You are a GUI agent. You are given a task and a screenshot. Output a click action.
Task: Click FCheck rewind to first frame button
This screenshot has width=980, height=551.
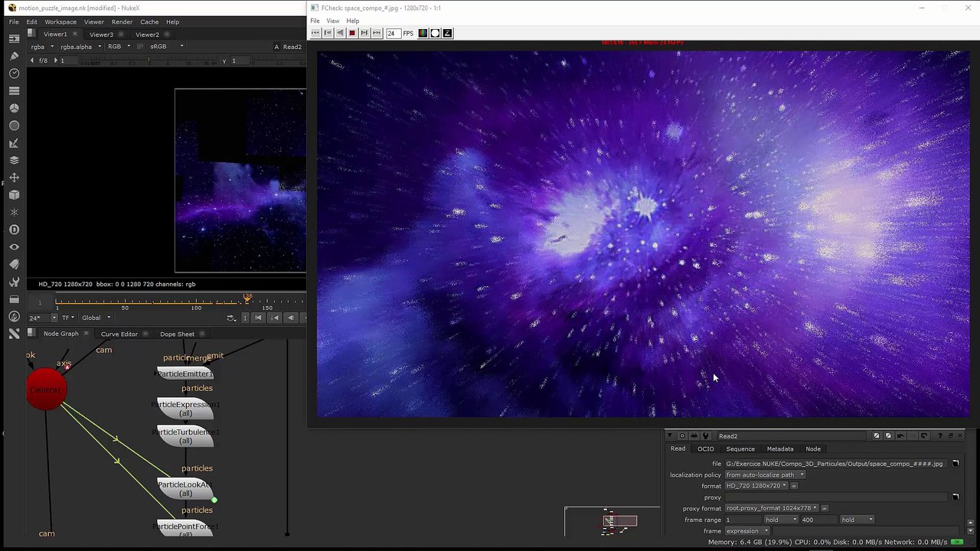315,33
